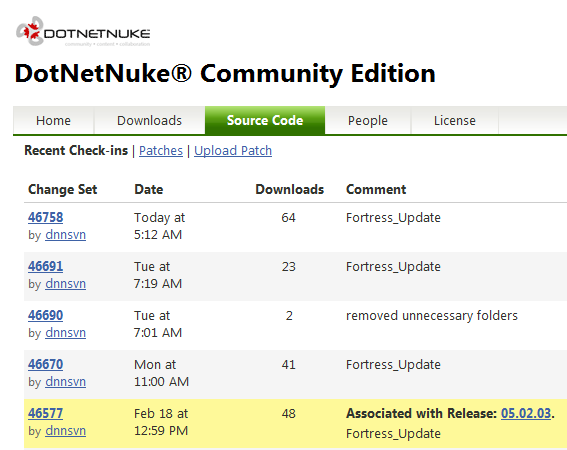Open the Patches link
567x450 pixels.
[161, 150]
